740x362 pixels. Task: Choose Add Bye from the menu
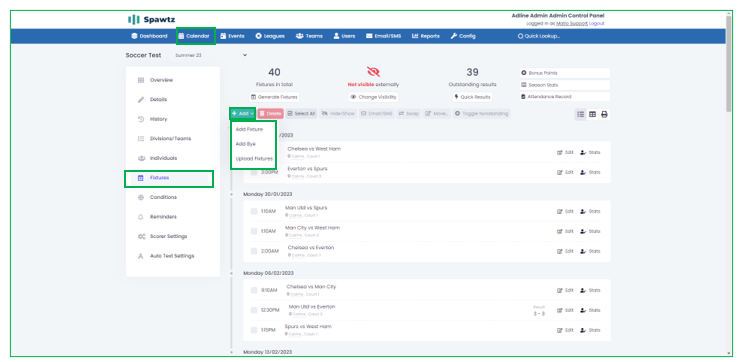pos(245,144)
